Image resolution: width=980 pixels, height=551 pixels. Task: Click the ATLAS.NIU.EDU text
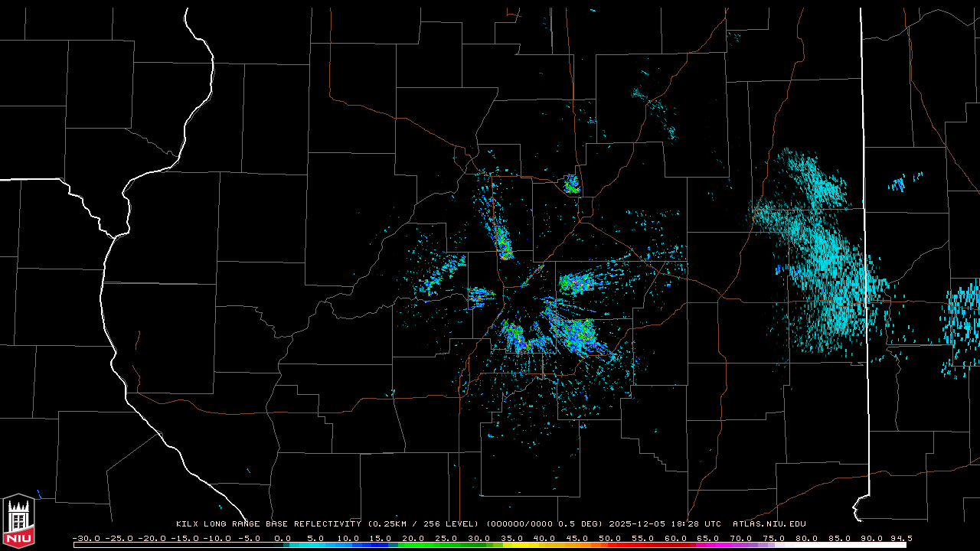769,524
